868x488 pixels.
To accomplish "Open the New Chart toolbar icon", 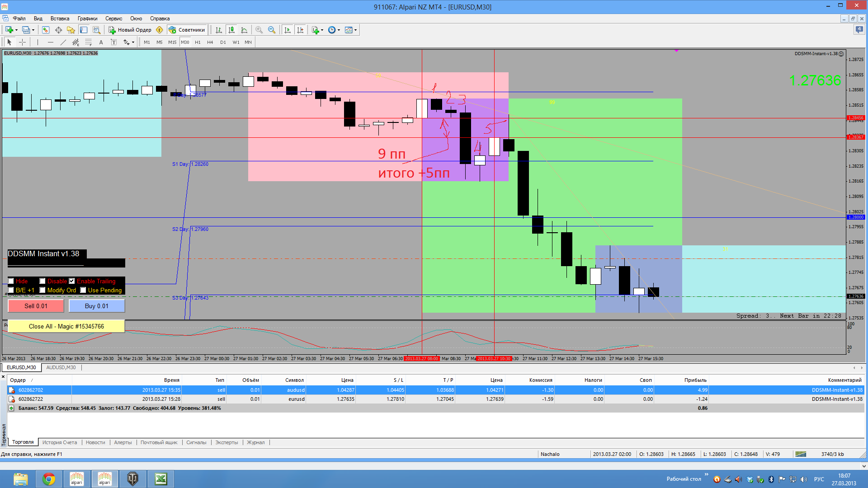I will coord(9,30).
